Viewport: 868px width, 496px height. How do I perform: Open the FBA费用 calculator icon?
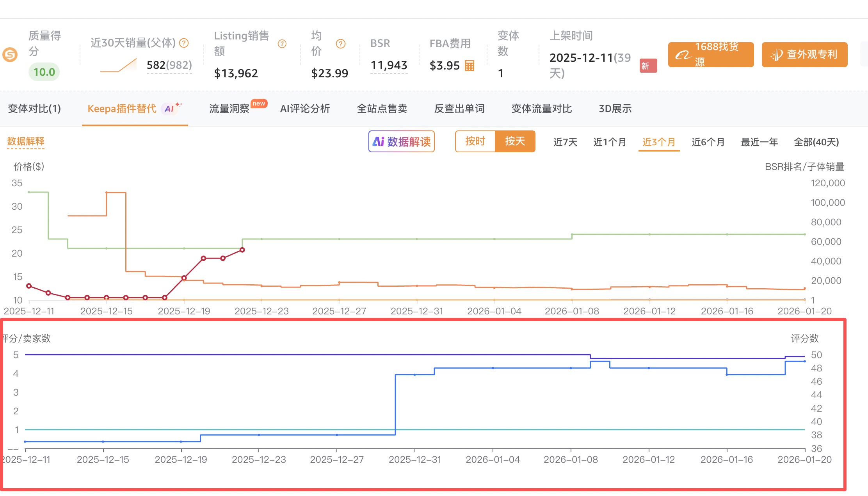tap(470, 66)
